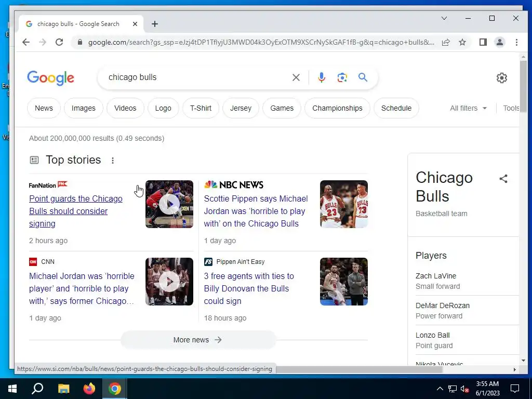The width and height of the screenshot is (532, 399).
Task: Open DeMar DeRozan player entry
Action: click(x=467, y=311)
